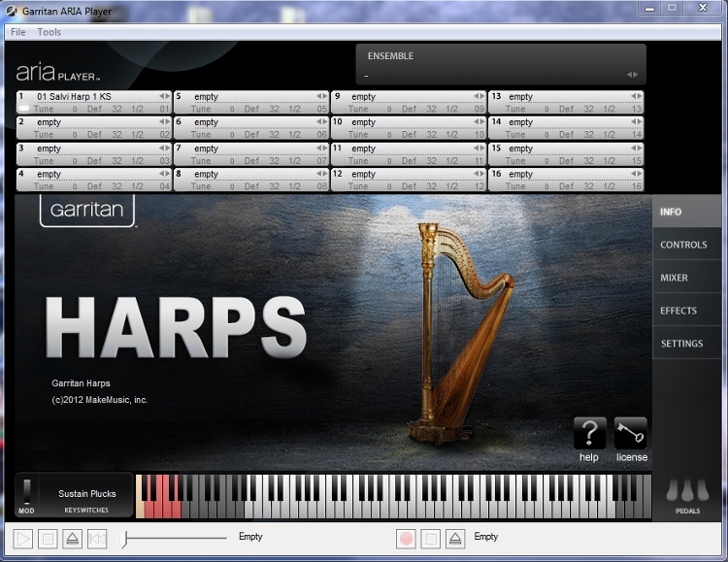Open the ENSEMBLE preset arrows

(632, 75)
